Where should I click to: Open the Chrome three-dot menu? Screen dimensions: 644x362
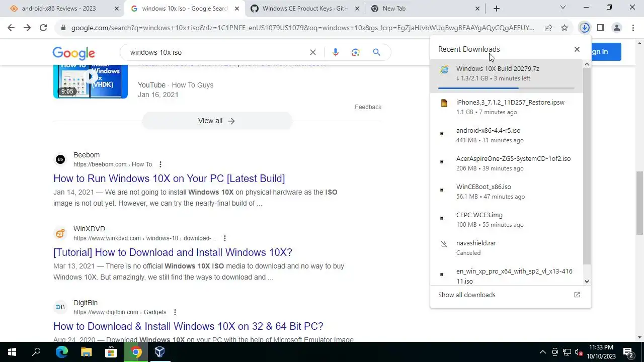point(633,28)
